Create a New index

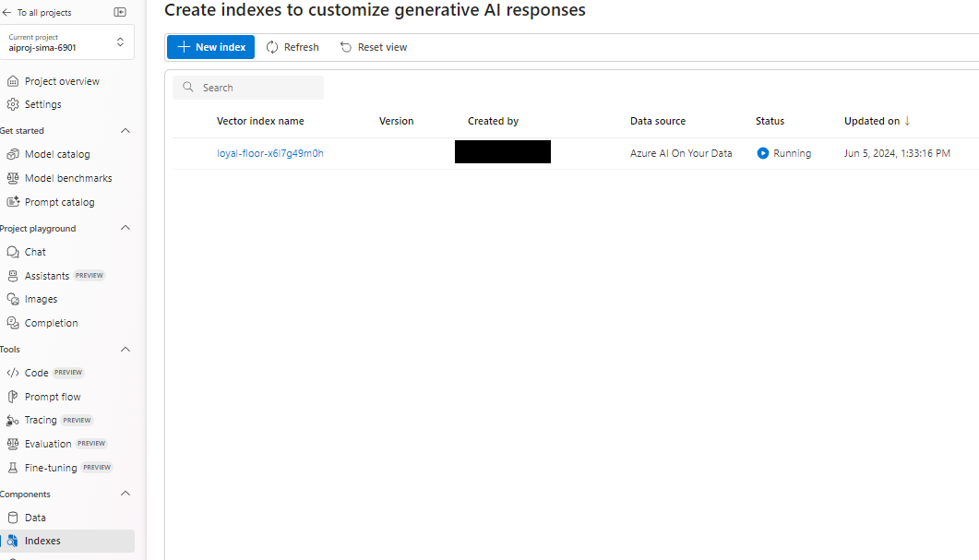tap(210, 47)
